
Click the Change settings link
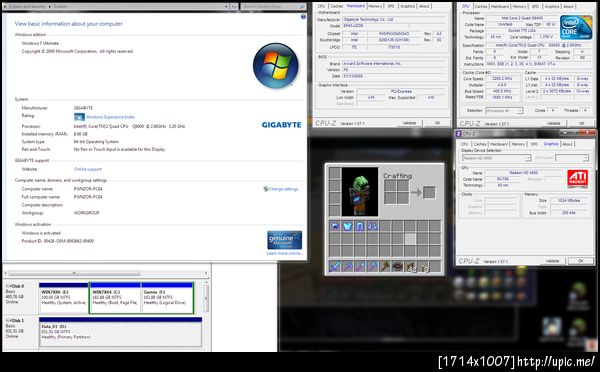283,189
